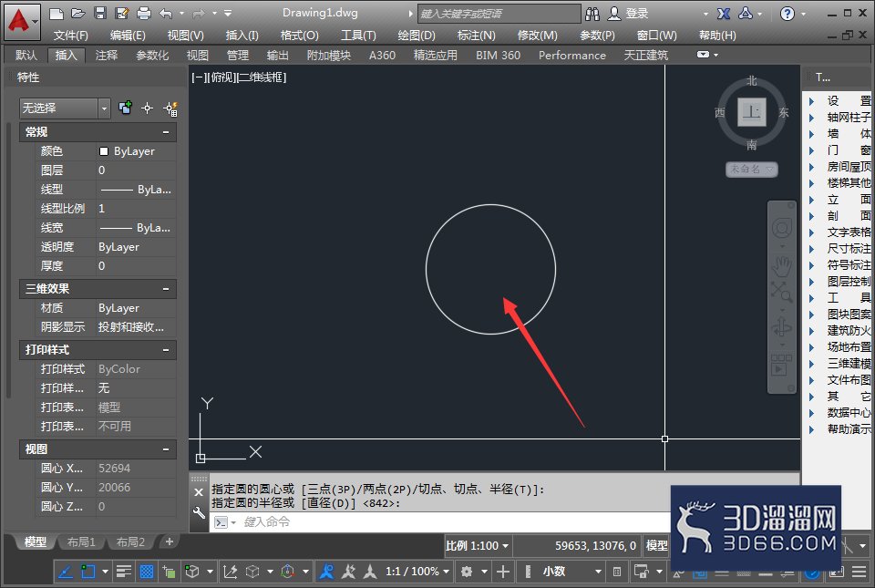Open the 绘图(D) menu

(417, 36)
